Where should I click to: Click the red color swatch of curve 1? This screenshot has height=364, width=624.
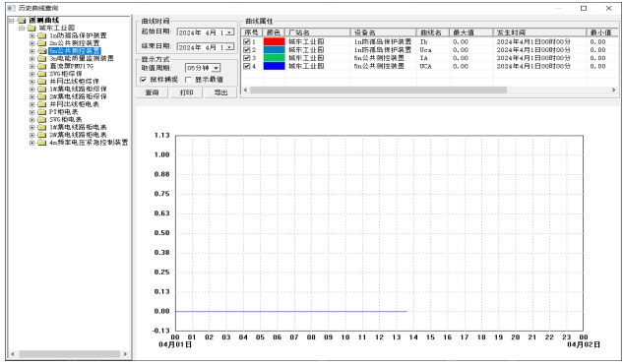click(x=275, y=41)
